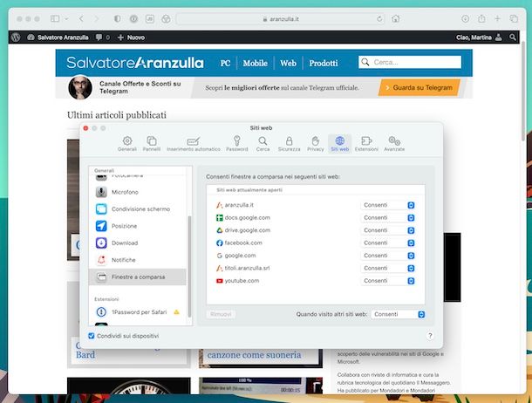The width and height of the screenshot is (532, 403).
Task: Open the Generali preferences tab
Action: (127, 144)
